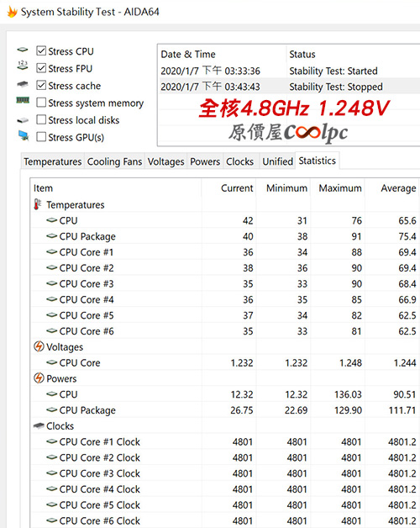
Task: Switch to the Temperatures tab
Action: [52, 161]
